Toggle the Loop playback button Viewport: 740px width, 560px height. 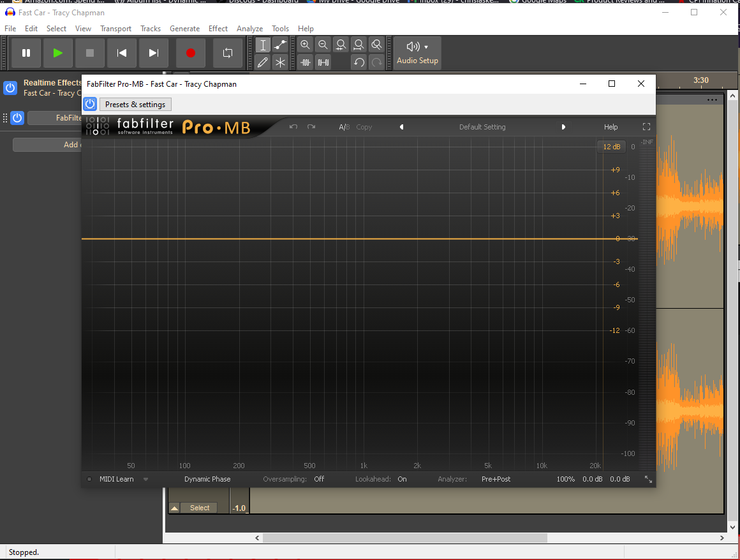[x=228, y=53]
